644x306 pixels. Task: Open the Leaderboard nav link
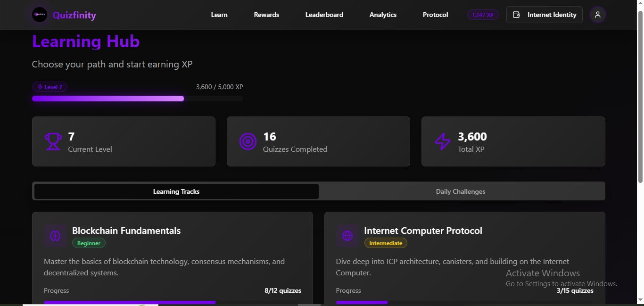pos(324,15)
